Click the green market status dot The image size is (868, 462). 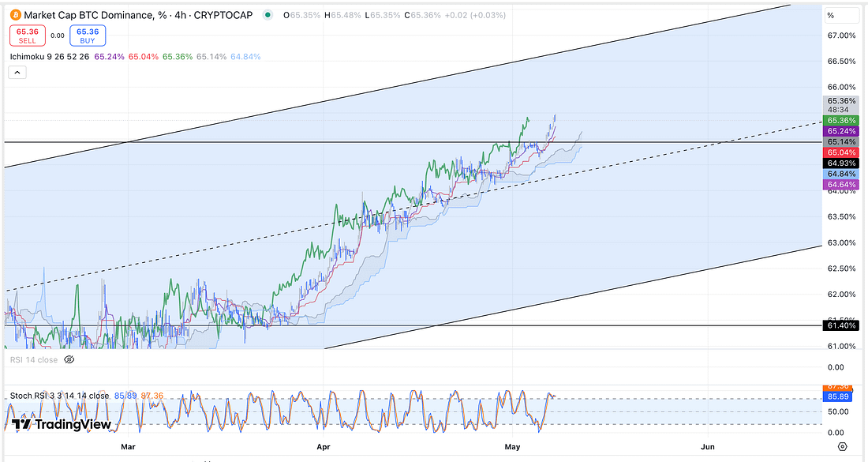268,15
